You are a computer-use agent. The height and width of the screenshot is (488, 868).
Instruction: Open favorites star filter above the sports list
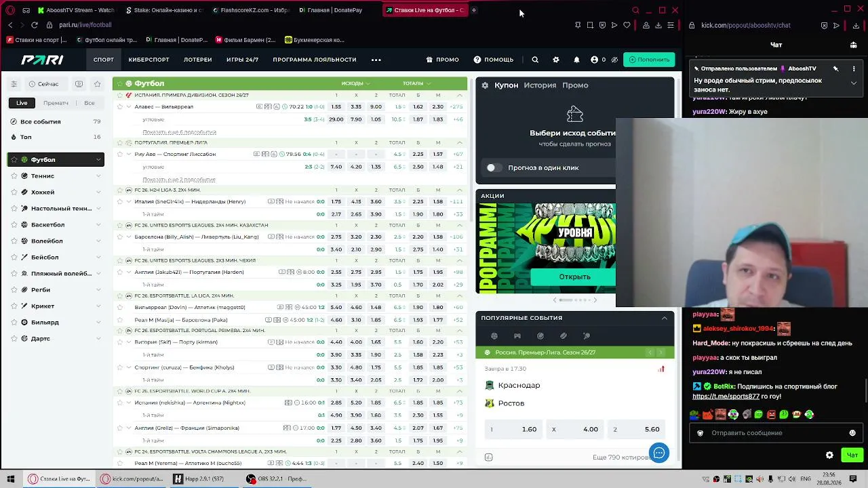pyautogui.click(x=98, y=84)
